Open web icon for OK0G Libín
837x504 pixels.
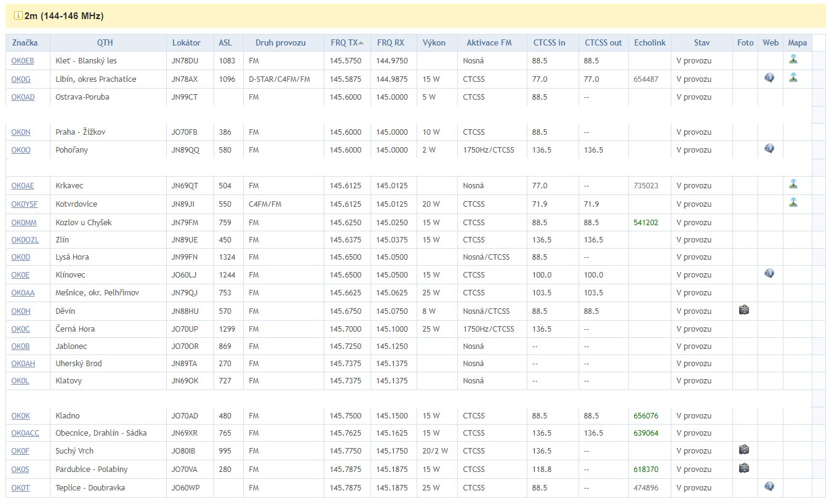769,78
